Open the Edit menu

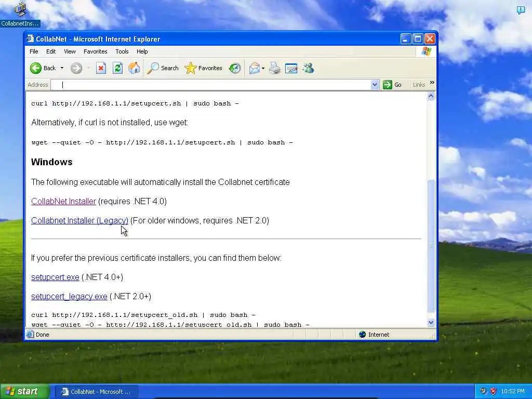point(51,51)
